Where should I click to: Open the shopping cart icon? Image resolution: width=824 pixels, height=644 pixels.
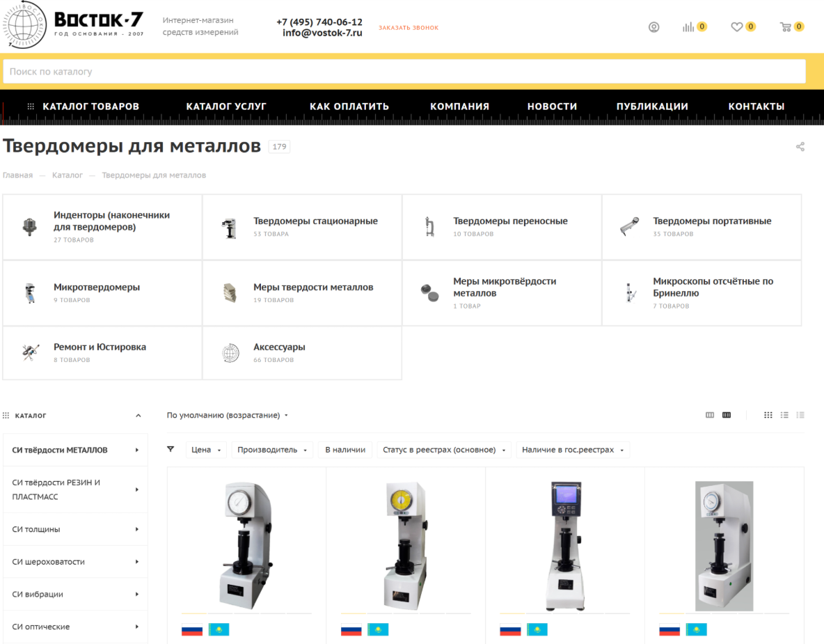786,27
